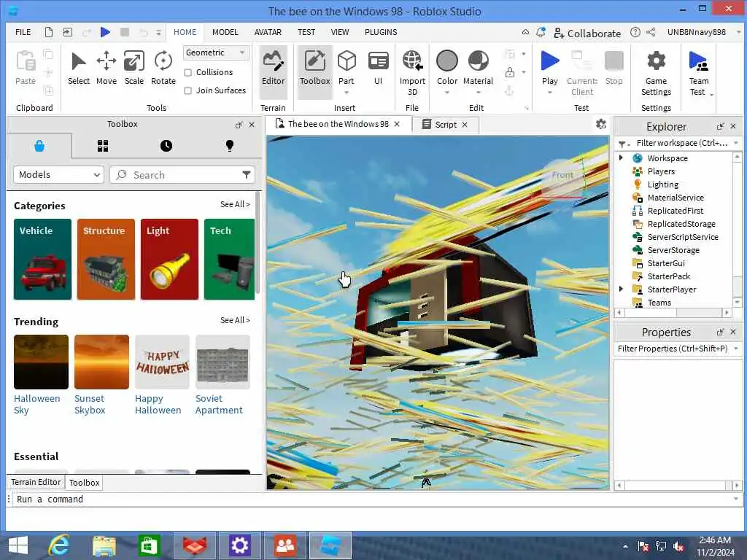Screen dimensions: 747x560
Task: Open the help question mark icon
Action: [635, 32]
